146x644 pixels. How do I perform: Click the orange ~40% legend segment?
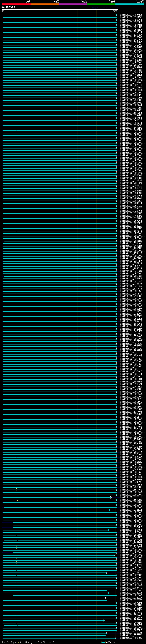[x=45, y=4]
